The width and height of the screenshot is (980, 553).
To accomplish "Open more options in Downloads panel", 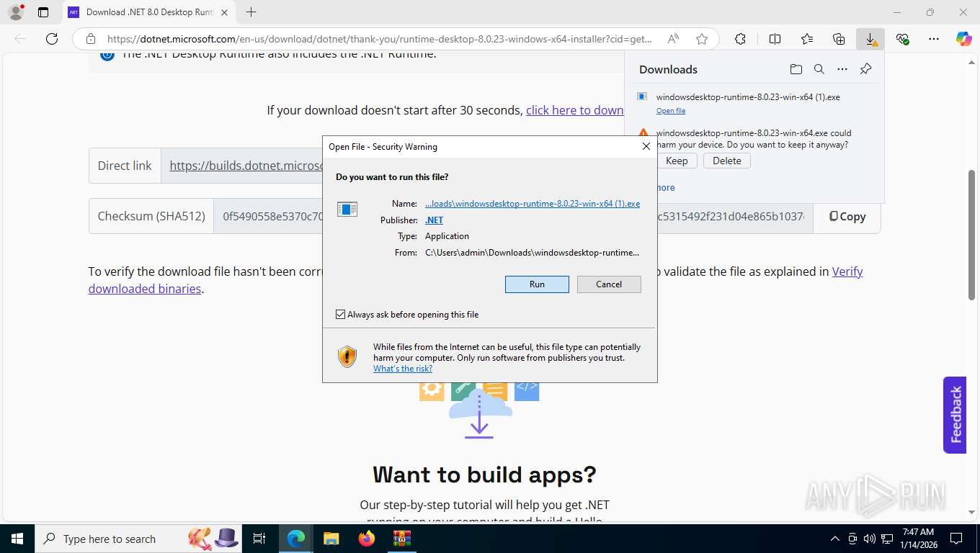I will 842,69.
